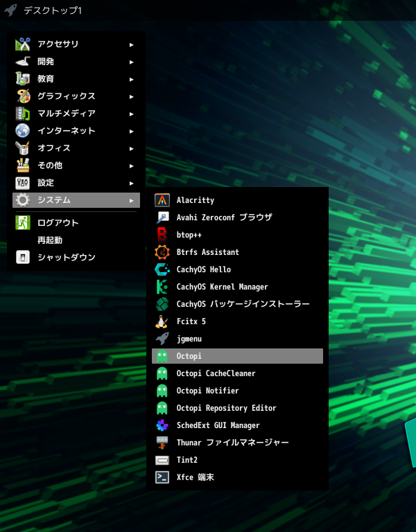
Task: Launch btop++ from the system submenu
Action: click(x=237, y=235)
